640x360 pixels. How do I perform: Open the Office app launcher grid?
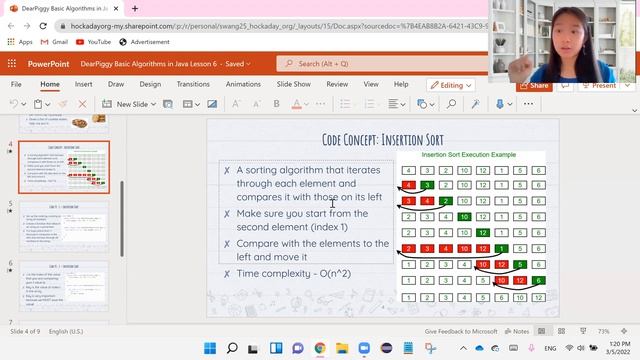pos(12,64)
